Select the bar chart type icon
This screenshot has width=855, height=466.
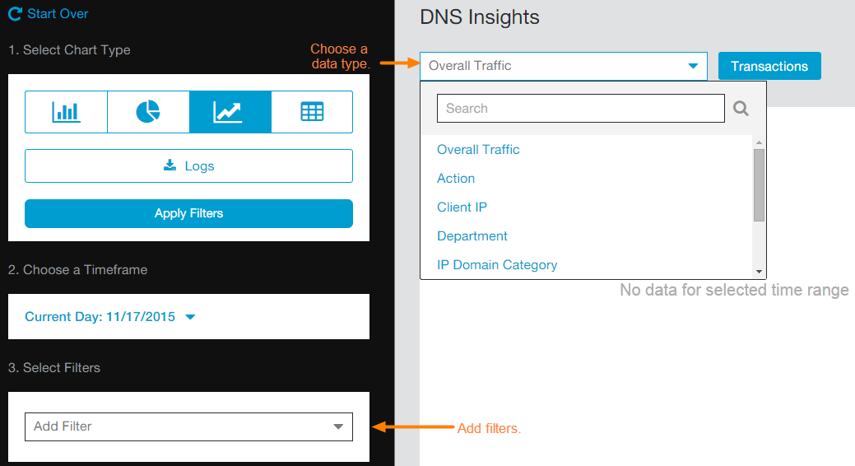(66, 112)
